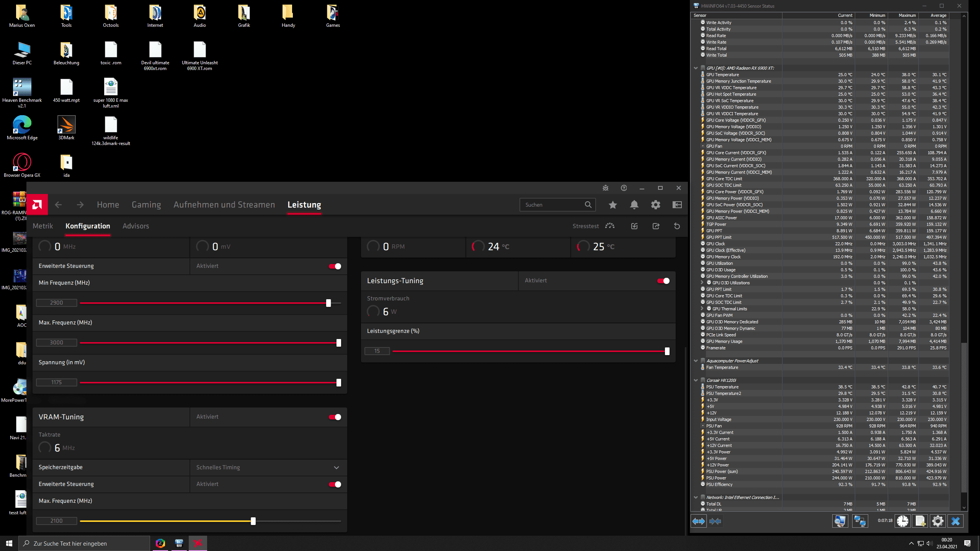The image size is (980, 551).
Task: Toggle the sidebar panel icon
Action: point(677,205)
